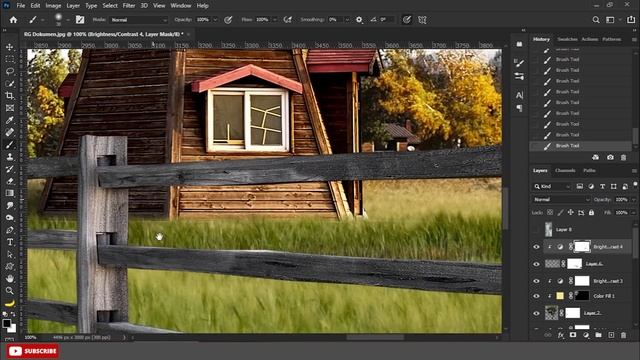Screen dimensions: 640x360
Task: Add a layer mask from Layers panel bottom
Action: [x=573, y=335]
